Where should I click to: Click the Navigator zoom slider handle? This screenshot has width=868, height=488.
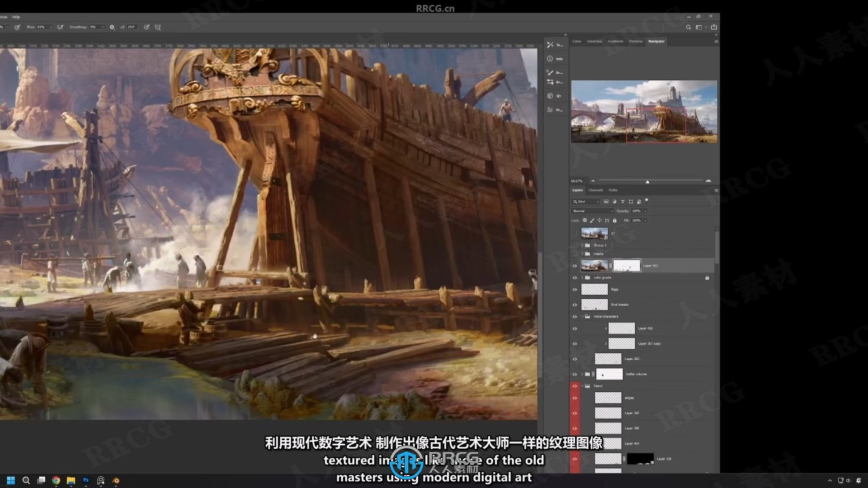tap(647, 182)
